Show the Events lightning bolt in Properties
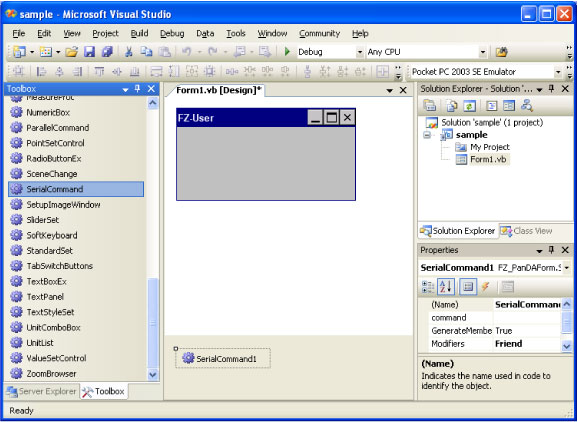 [x=485, y=286]
